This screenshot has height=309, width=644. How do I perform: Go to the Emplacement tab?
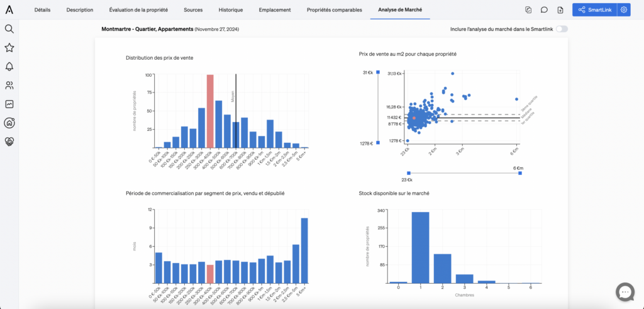point(275,10)
